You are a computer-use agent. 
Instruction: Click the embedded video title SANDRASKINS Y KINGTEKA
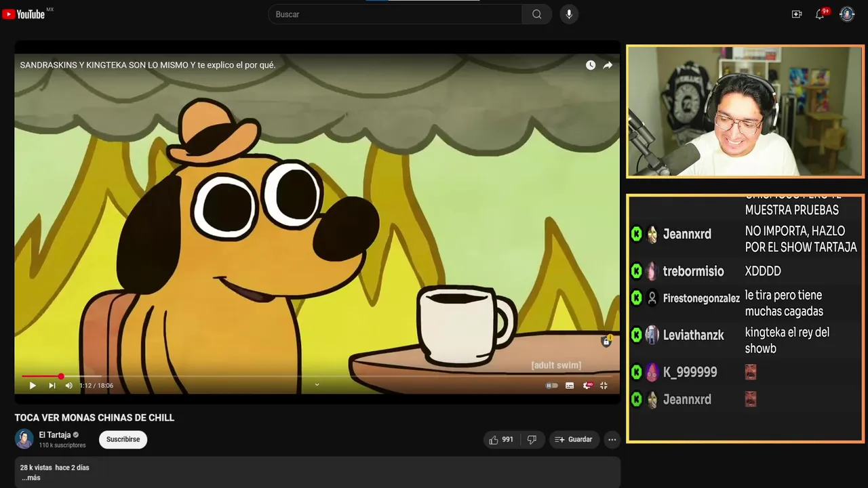(x=148, y=65)
